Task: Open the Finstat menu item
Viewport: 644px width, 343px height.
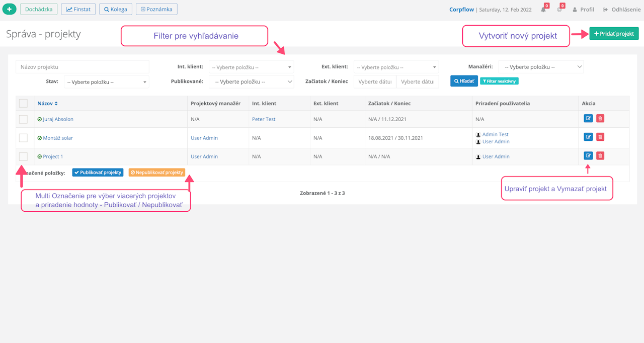Action: pos(78,9)
